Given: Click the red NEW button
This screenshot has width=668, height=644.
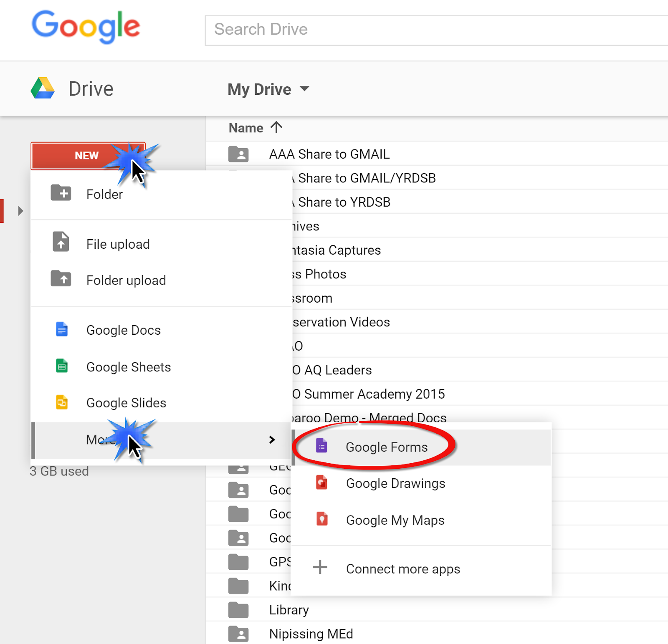Looking at the screenshot, I should point(88,156).
